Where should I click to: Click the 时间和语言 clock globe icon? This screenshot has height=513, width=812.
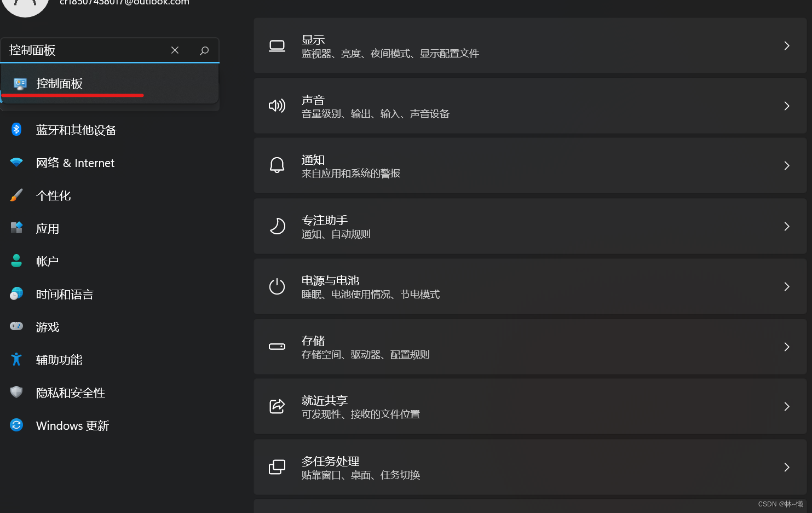pyautogui.click(x=16, y=294)
